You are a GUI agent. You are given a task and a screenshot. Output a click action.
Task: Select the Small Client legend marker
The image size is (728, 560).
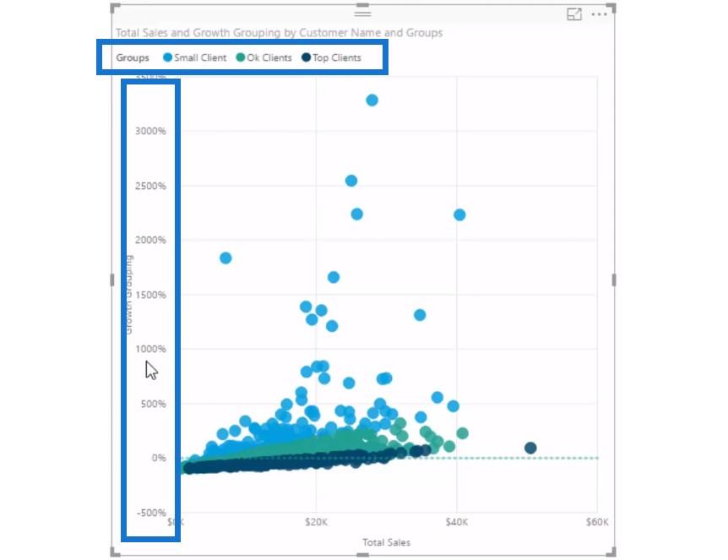[167, 57]
